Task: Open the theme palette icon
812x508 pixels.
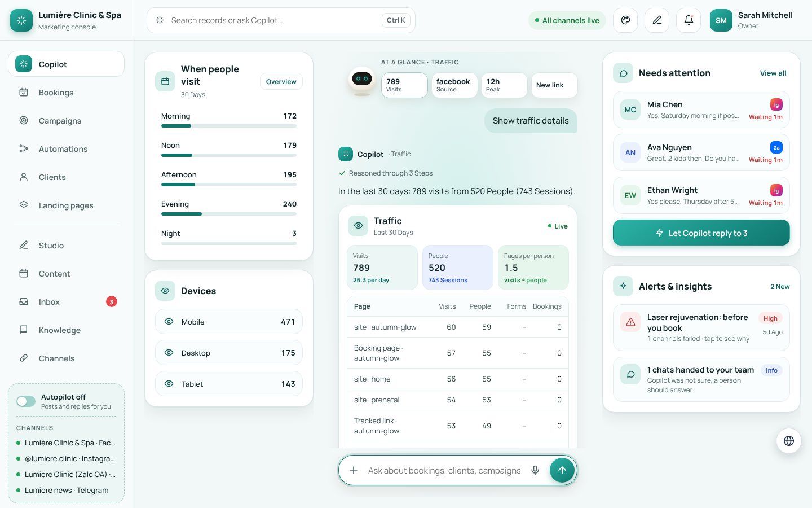Action: pos(625,20)
